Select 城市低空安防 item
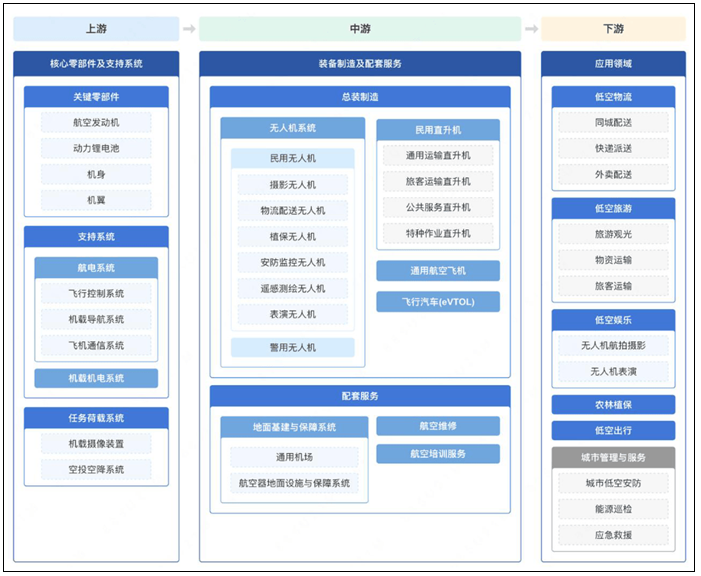The image size is (701, 576). [613, 483]
